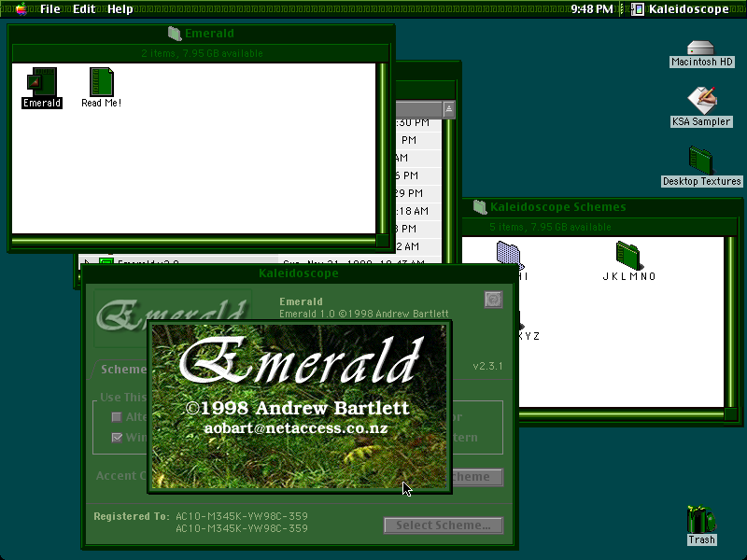Click the '5 items, 7.95 GB available' status
The height and width of the screenshot is (560, 747).
[550, 227]
